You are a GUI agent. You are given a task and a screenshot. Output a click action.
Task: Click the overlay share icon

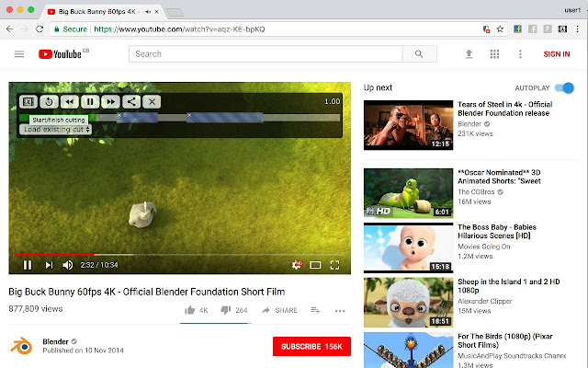(x=131, y=102)
